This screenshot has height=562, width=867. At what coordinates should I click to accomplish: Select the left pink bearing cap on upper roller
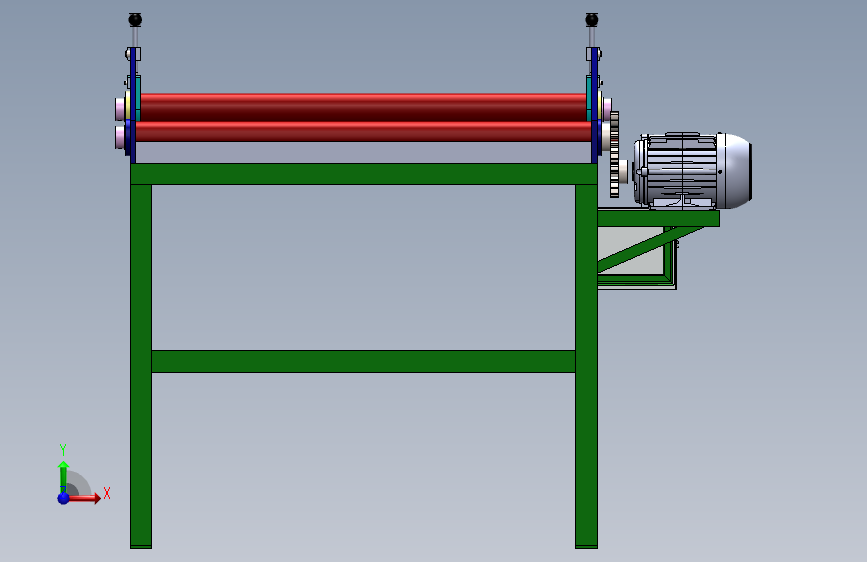[x=120, y=108]
